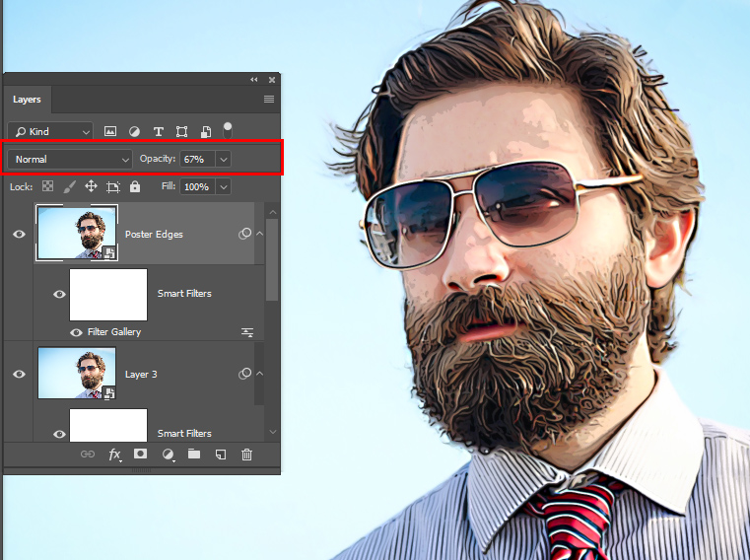The image size is (750, 560).
Task: Click the link layers icon
Action: pyautogui.click(x=88, y=455)
